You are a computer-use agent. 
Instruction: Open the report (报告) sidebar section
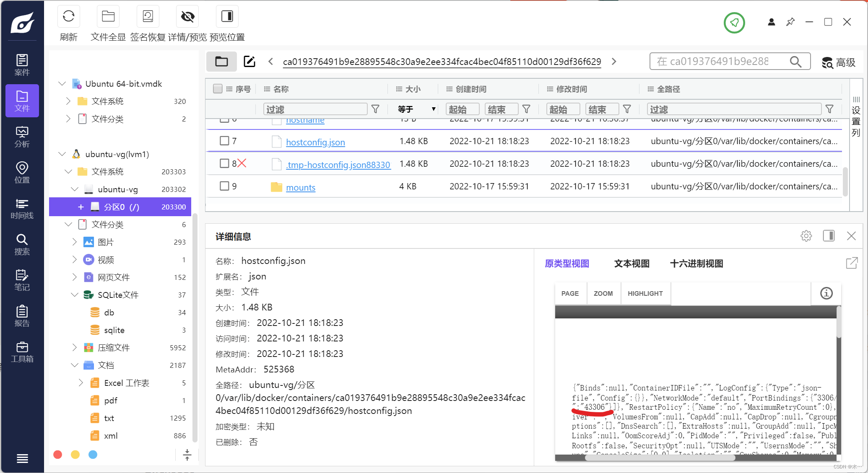(x=22, y=316)
